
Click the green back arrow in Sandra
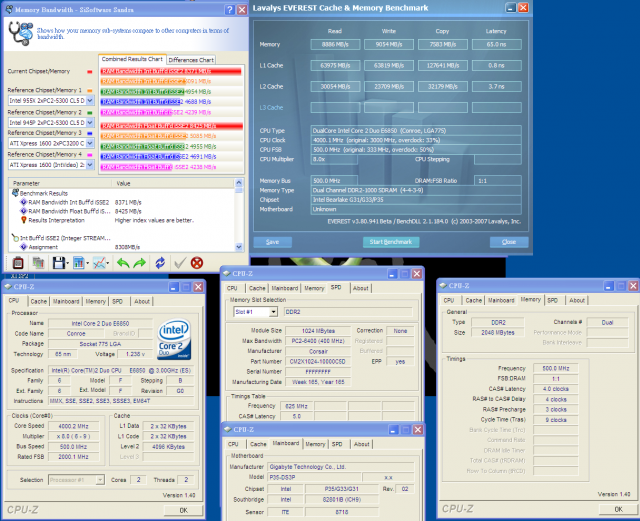click(123, 263)
